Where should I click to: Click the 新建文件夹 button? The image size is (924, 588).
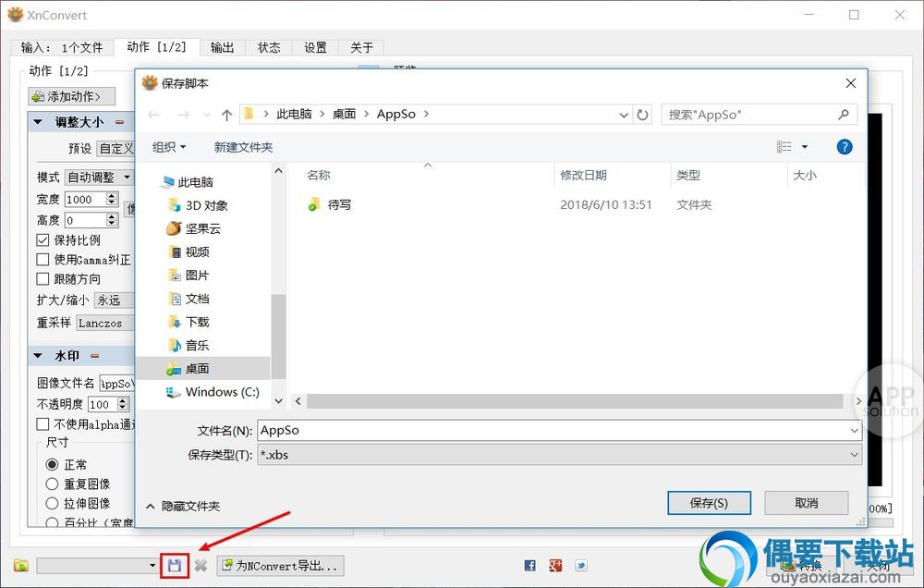243,147
